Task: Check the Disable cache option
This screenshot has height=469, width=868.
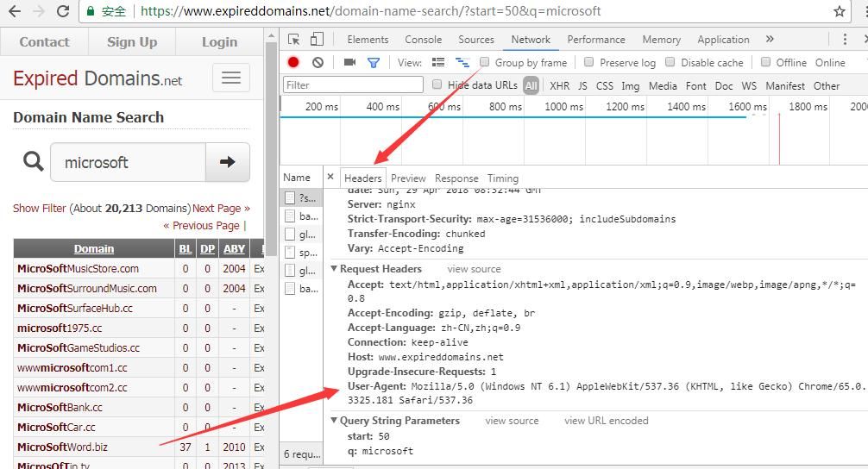Action: pos(670,61)
